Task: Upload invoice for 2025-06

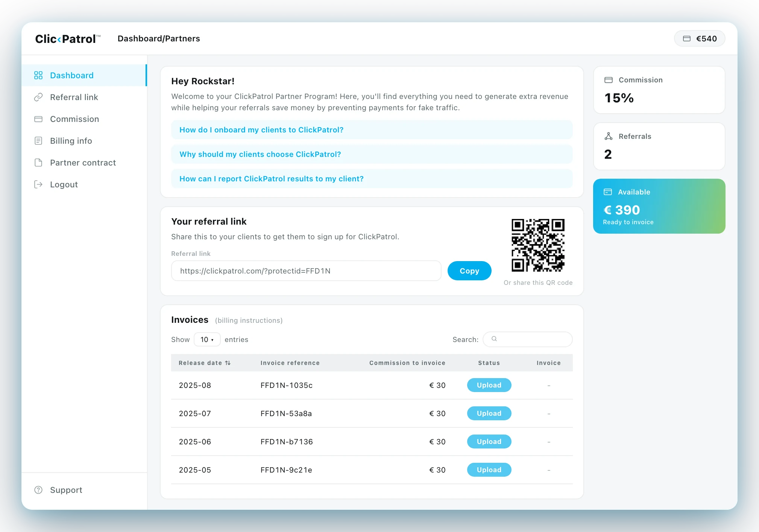Action: (489, 441)
